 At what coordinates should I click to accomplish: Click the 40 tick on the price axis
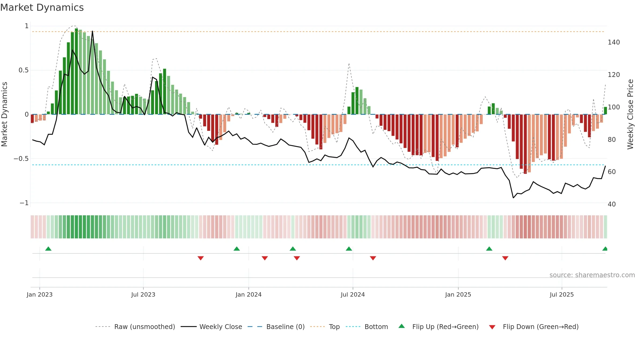pyautogui.click(x=612, y=204)
